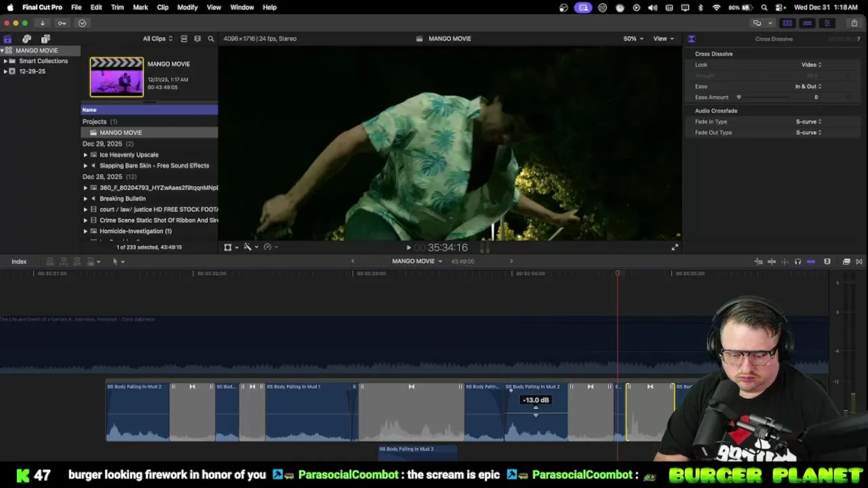Screen dimensions: 868x488
Task: Expand Ice Heavenly Upscale clip row
Action: [85, 155]
